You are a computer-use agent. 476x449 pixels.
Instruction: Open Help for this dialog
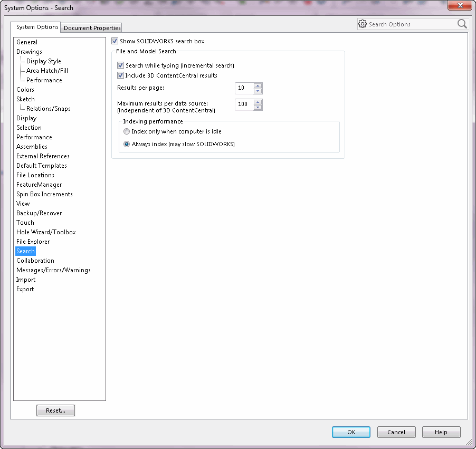pos(441,432)
